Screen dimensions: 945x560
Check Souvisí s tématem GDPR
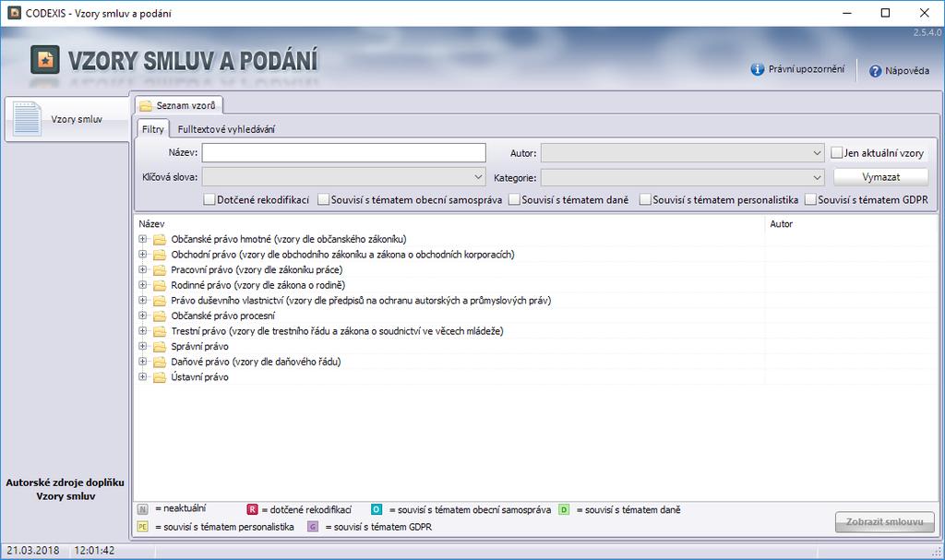[x=810, y=199]
